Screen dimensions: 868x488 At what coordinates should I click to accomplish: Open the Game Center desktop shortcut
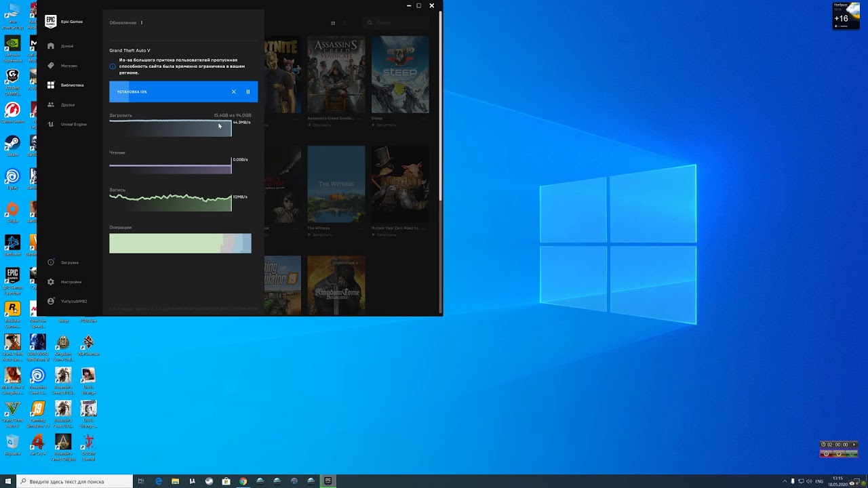[12, 113]
